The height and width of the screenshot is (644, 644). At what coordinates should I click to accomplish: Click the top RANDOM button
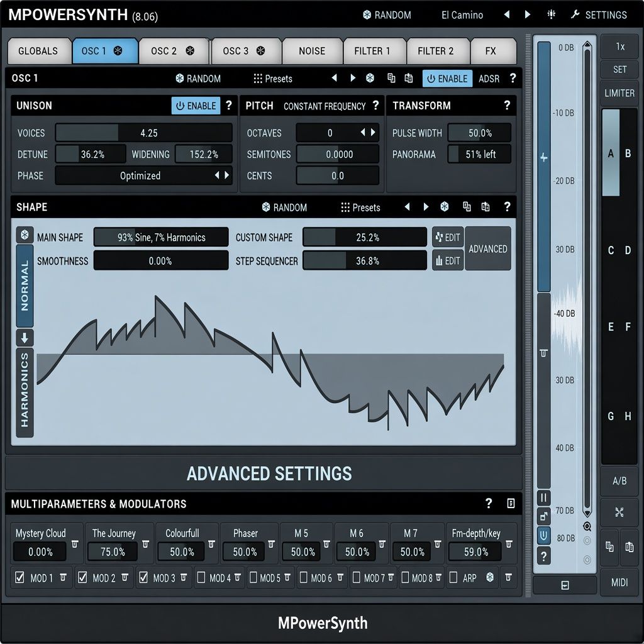(x=387, y=15)
